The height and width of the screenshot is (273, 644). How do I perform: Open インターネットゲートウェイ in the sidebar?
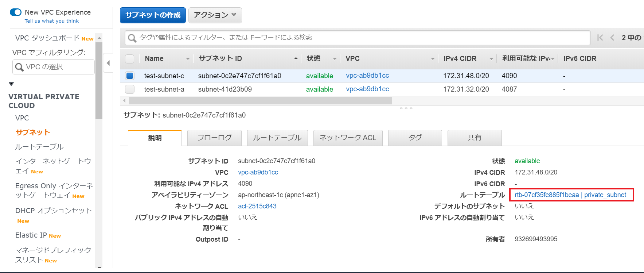click(x=53, y=166)
